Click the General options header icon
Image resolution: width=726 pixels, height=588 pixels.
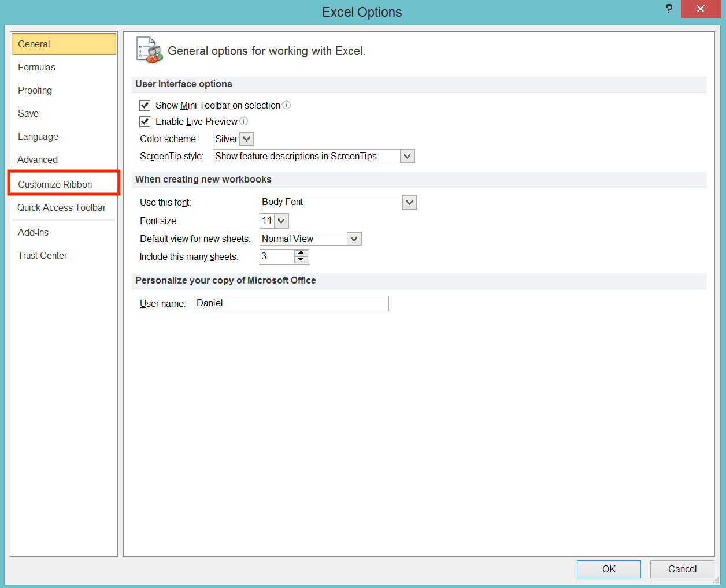tap(150, 50)
